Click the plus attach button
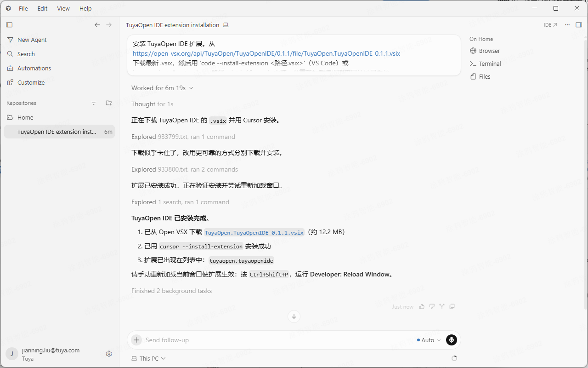This screenshot has width=588, height=368. [136, 340]
